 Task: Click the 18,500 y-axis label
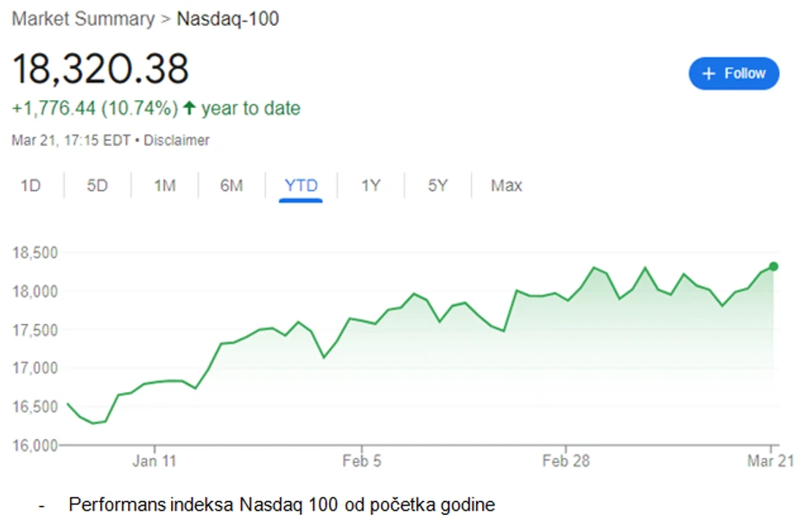point(35,253)
